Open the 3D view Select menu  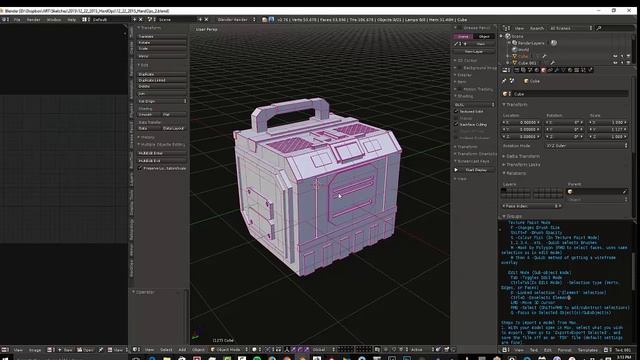tap(166, 350)
